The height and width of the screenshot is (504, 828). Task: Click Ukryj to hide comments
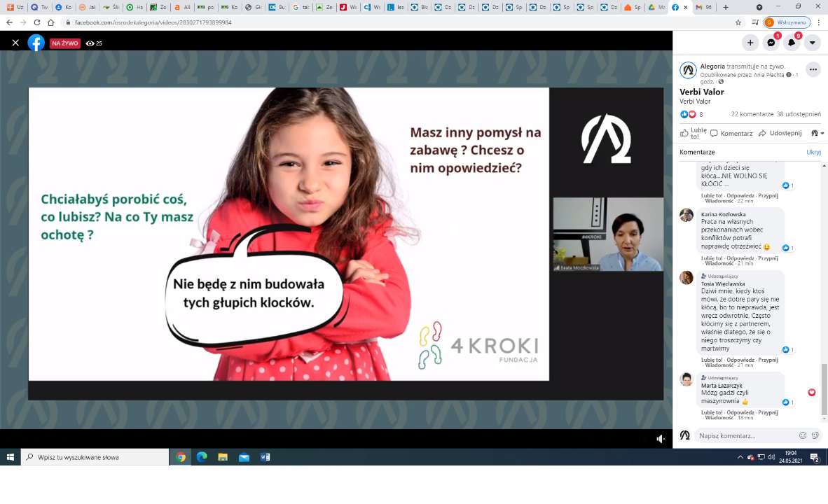point(813,152)
